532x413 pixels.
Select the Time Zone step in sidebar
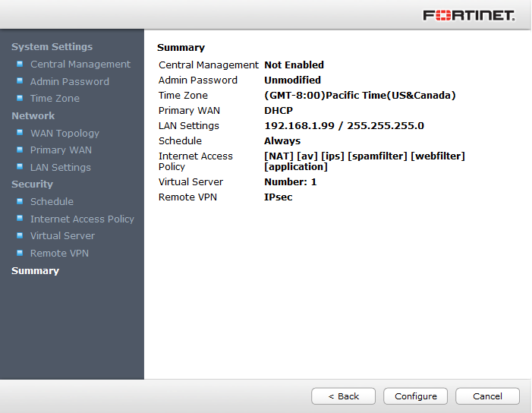tap(55, 99)
